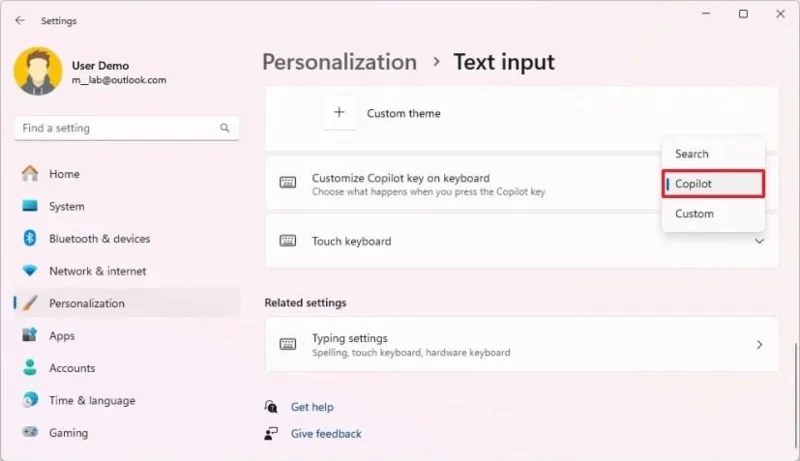Viewport: 800px width, 461px height.
Task: Open Time & language settings
Action: pos(128,400)
